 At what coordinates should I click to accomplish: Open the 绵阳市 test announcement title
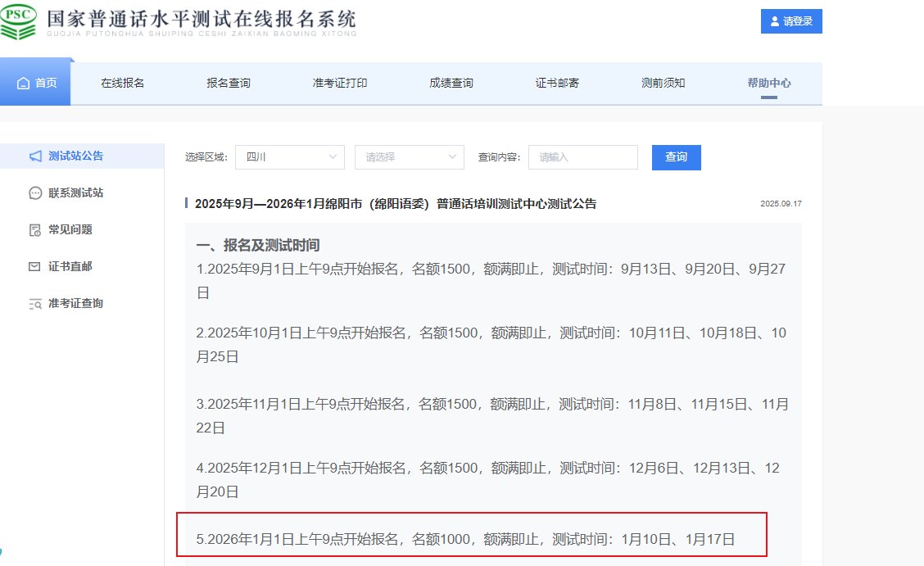click(396, 204)
